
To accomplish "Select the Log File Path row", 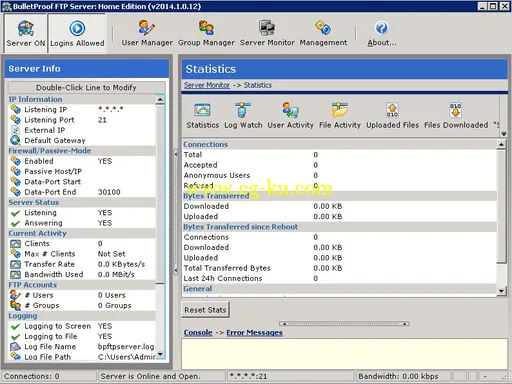I will pos(82,357).
